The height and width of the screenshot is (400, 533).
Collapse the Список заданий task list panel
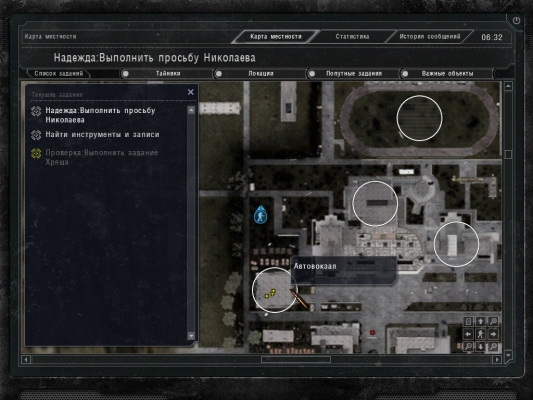click(x=58, y=73)
